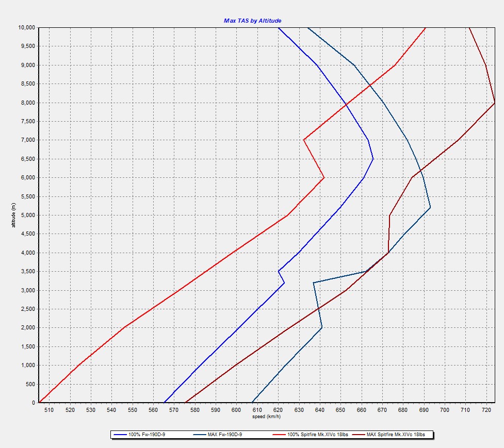Select '100% Spitfire Mk.XIVc 18lbs' legend entry

[311, 435]
